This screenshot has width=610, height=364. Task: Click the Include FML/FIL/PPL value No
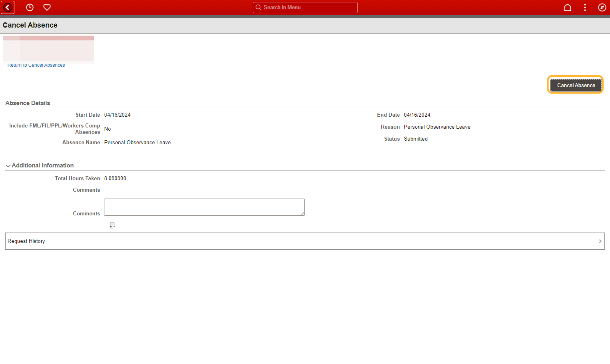tap(108, 129)
